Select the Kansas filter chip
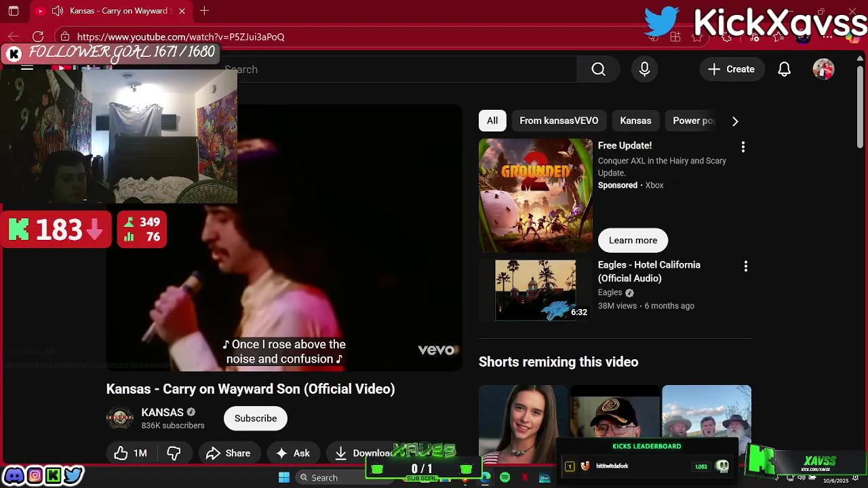This screenshot has height=488, width=868. click(x=635, y=121)
